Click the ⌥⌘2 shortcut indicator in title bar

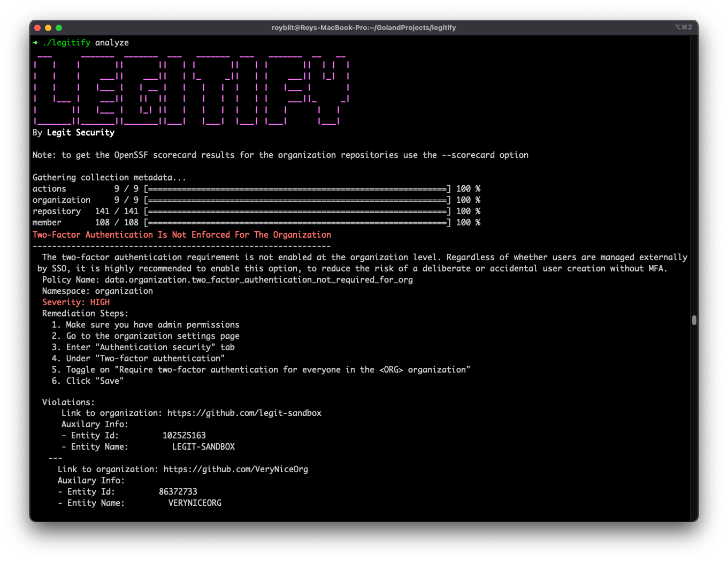(x=684, y=27)
